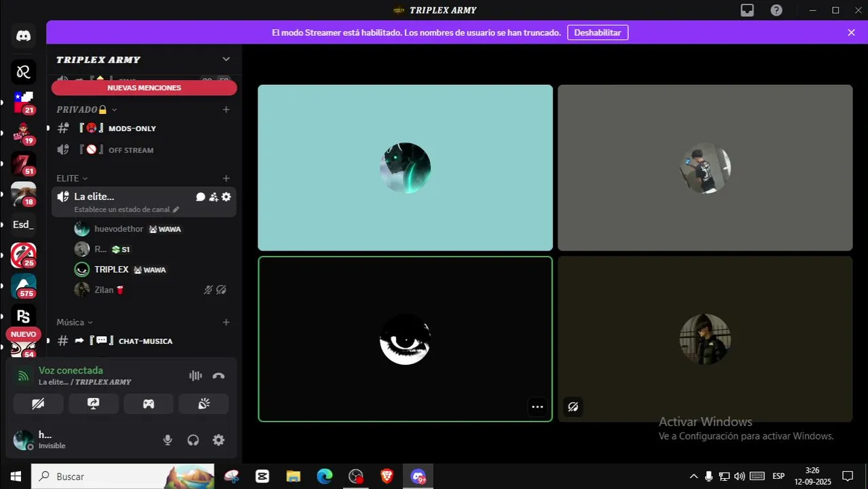Open Discord home direct messages icon
This screenshot has height=489, width=868.
(24, 36)
